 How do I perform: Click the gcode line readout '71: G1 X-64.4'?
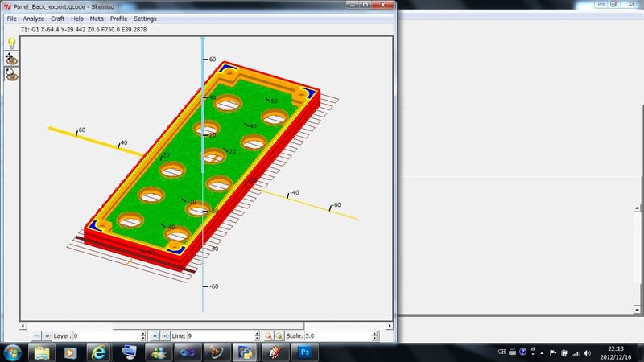click(84, 30)
